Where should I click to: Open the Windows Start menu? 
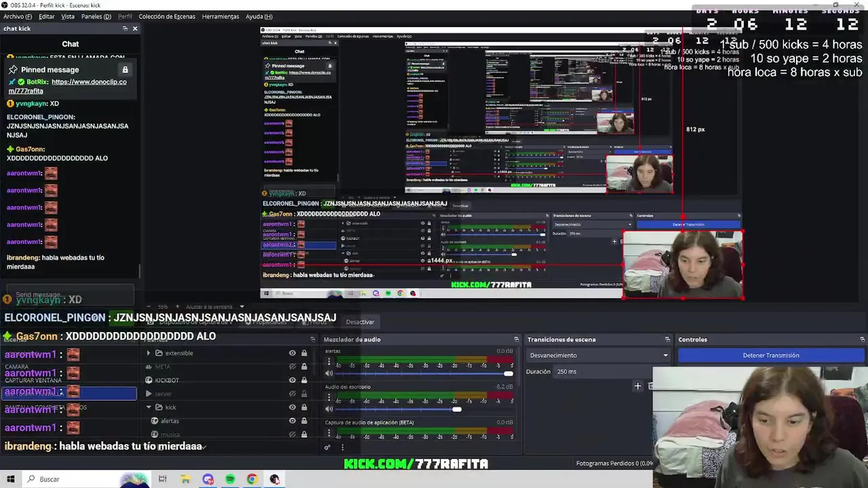point(11,479)
